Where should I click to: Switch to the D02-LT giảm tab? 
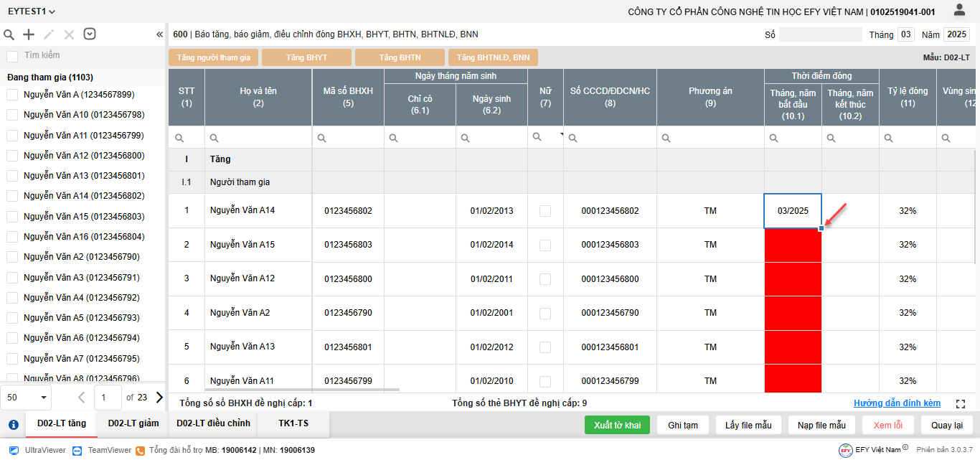pos(133,423)
